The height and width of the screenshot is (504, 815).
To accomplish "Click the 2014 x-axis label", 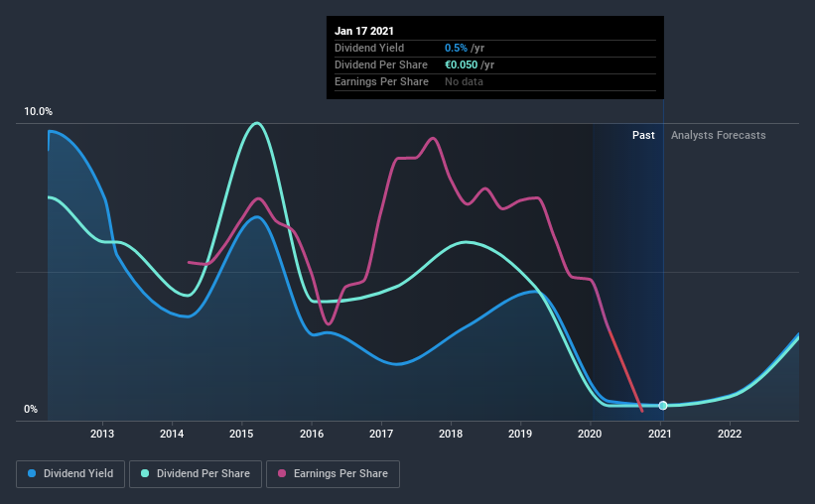I will 172,434.
